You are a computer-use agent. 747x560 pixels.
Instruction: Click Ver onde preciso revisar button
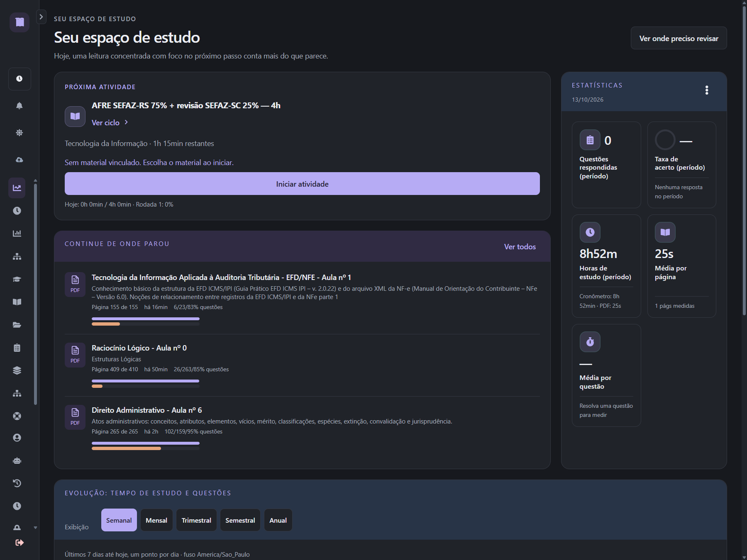(x=679, y=38)
